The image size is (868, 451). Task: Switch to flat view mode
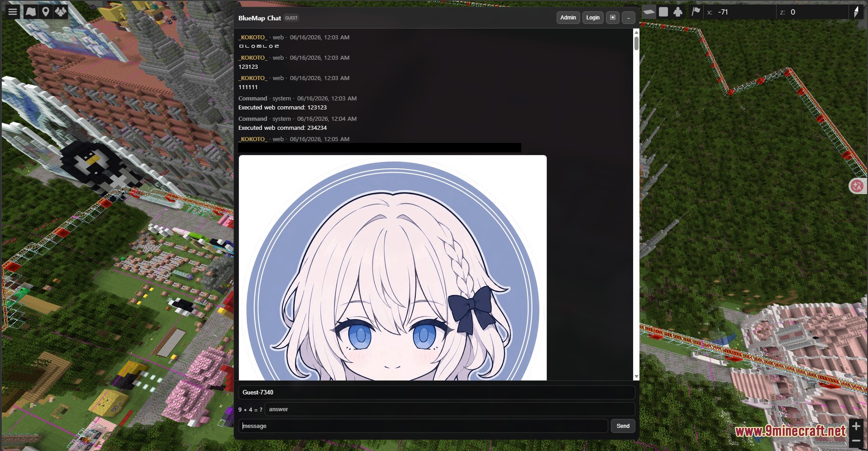tap(663, 12)
